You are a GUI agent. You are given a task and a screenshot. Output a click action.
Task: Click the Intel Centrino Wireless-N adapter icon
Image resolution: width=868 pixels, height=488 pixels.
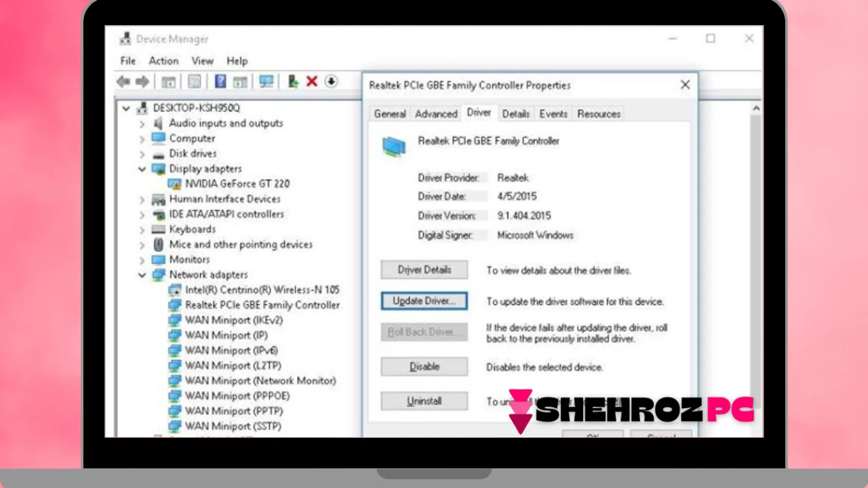175,290
